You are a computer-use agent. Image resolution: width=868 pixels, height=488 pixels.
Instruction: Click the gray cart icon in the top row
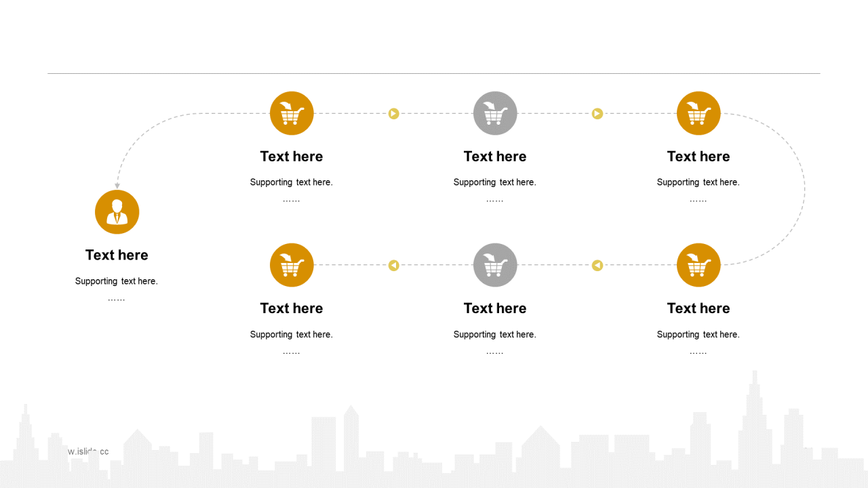495,113
